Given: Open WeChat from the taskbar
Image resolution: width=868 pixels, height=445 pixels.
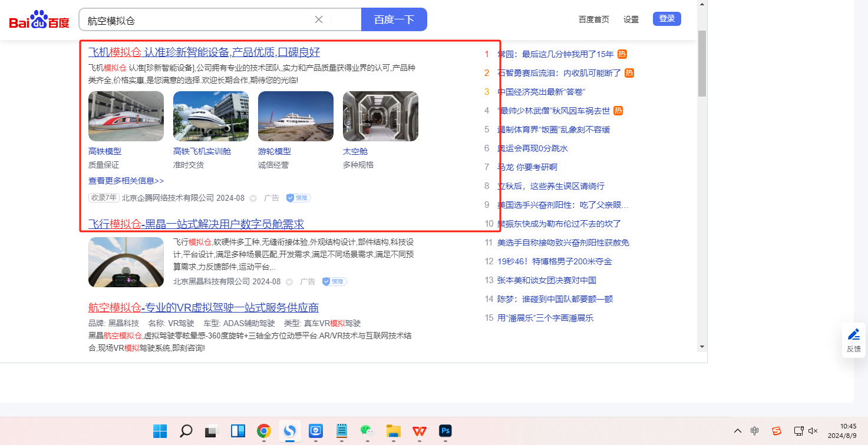Looking at the screenshot, I should pyautogui.click(x=367, y=431).
